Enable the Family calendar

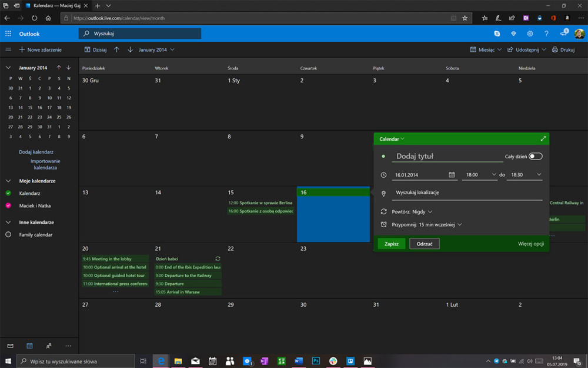click(x=8, y=234)
